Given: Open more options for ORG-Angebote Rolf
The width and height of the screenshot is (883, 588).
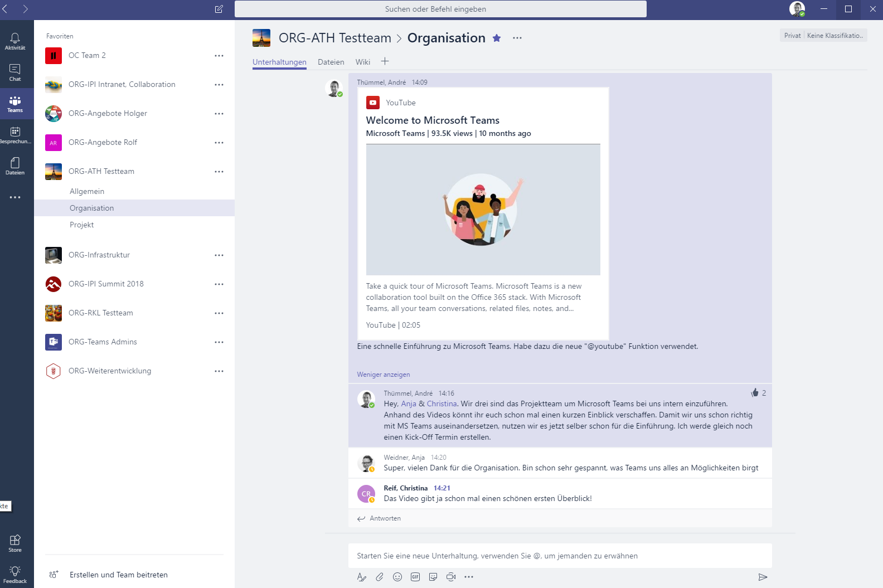Looking at the screenshot, I should pyautogui.click(x=219, y=143).
